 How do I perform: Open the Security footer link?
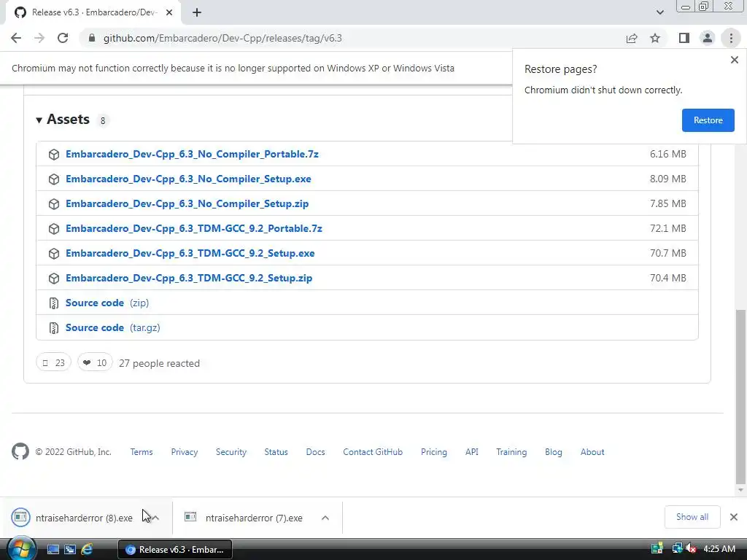point(231,452)
